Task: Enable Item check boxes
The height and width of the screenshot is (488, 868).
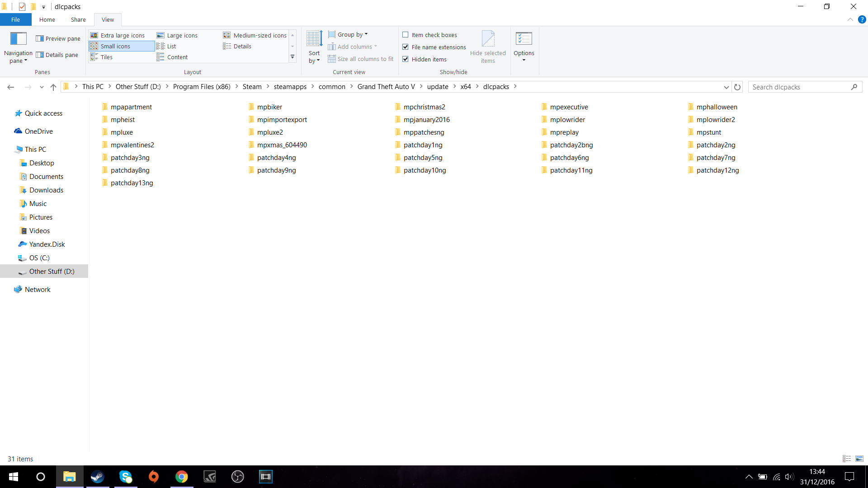Action: pyautogui.click(x=406, y=35)
